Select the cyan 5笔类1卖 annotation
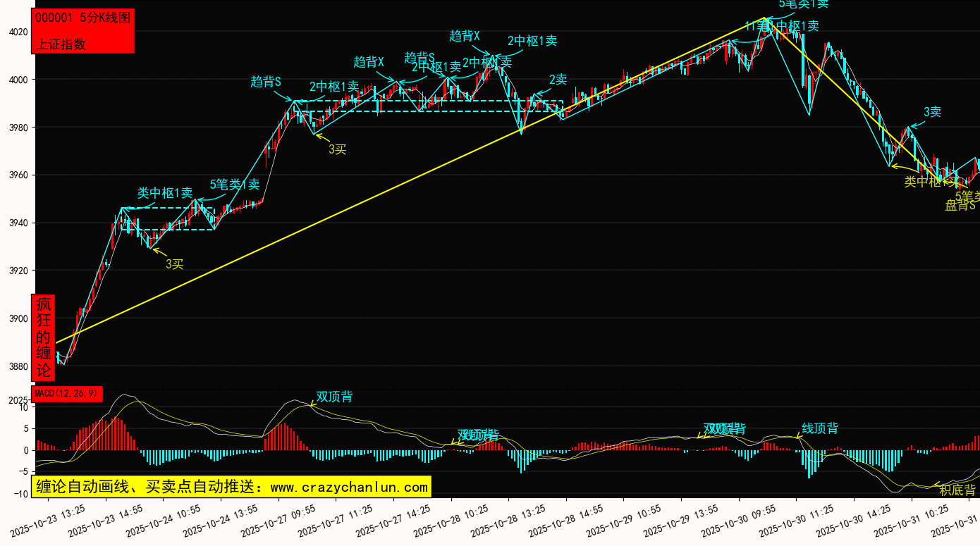 point(234,185)
